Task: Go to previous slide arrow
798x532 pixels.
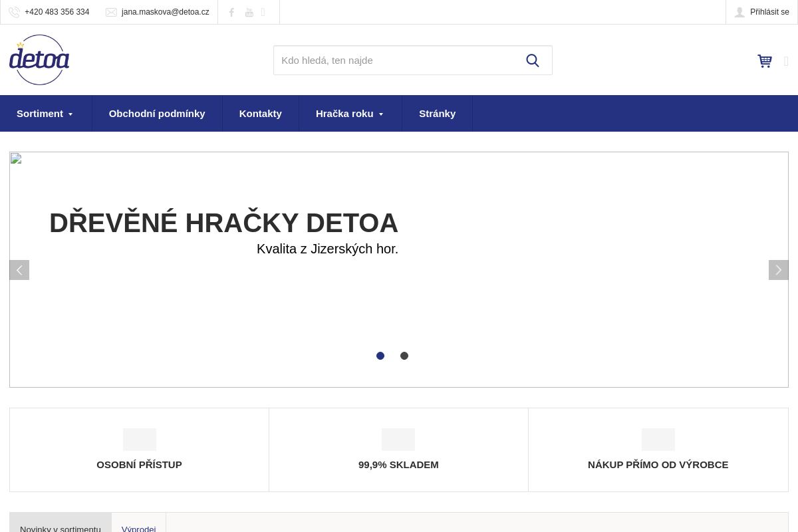Action: pyautogui.click(x=19, y=270)
